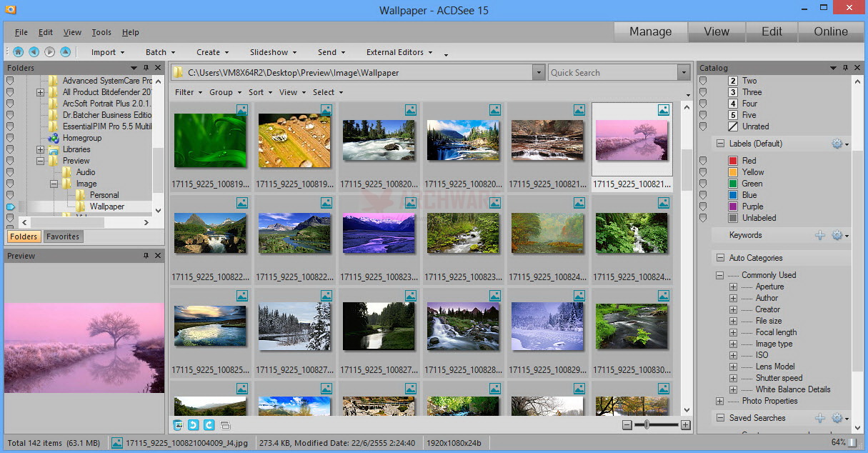Click the Quick Search field
Image resolution: width=868 pixels, height=453 pixels.
612,72
